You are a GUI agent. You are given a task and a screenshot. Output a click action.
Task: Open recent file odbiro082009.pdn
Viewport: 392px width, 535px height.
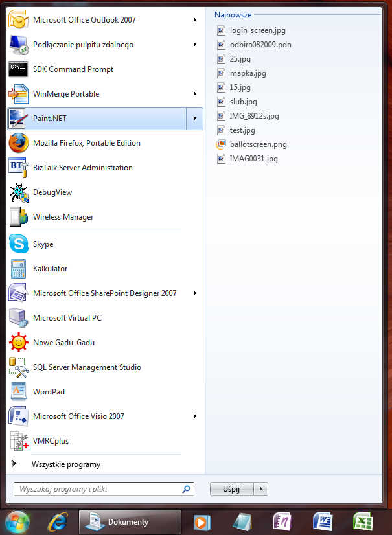click(x=254, y=45)
